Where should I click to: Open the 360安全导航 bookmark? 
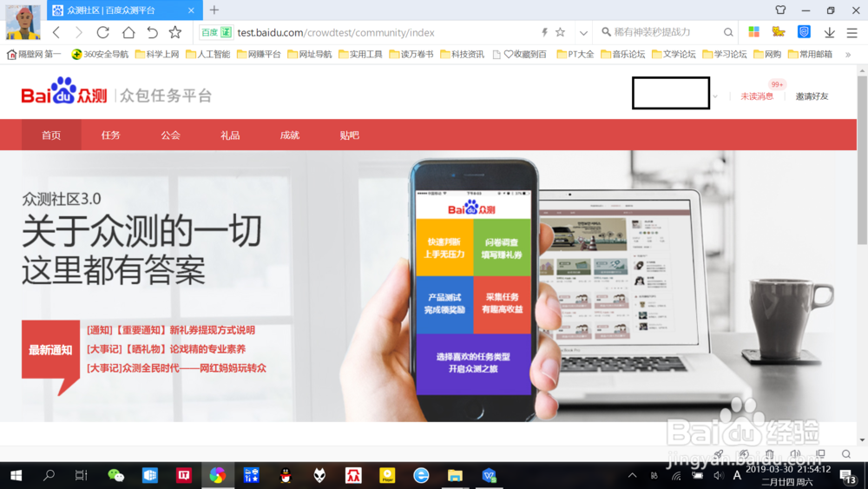click(100, 54)
